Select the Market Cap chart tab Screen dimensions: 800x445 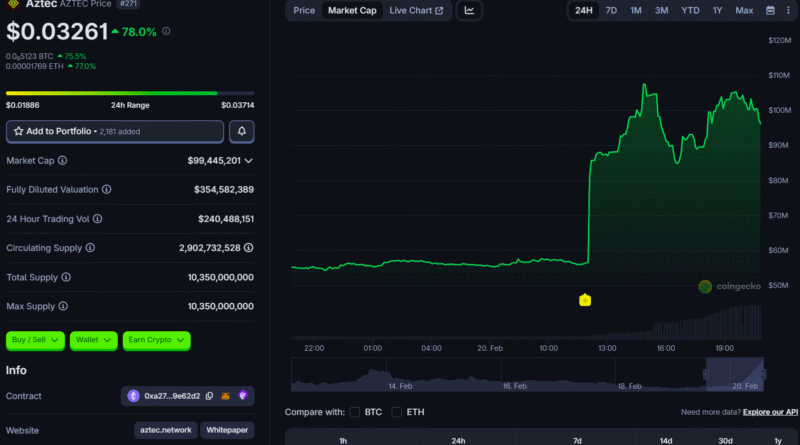352,10
